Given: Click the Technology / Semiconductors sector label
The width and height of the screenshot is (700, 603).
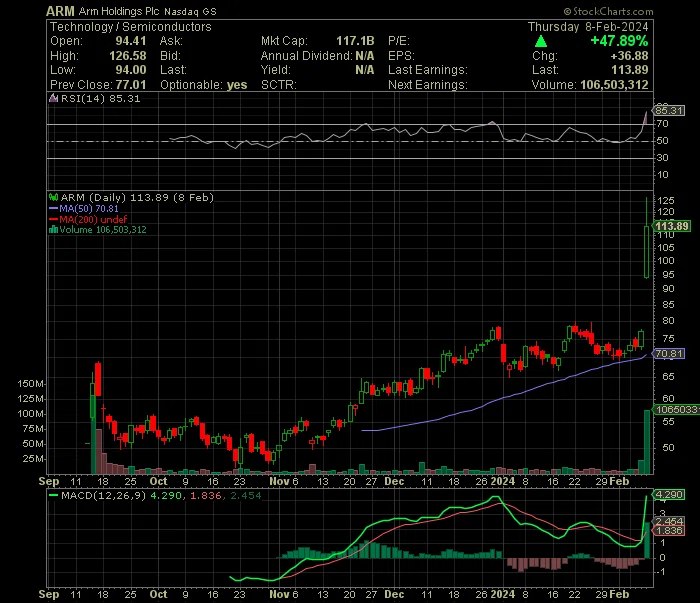Looking at the screenshot, I should (130, 27).
